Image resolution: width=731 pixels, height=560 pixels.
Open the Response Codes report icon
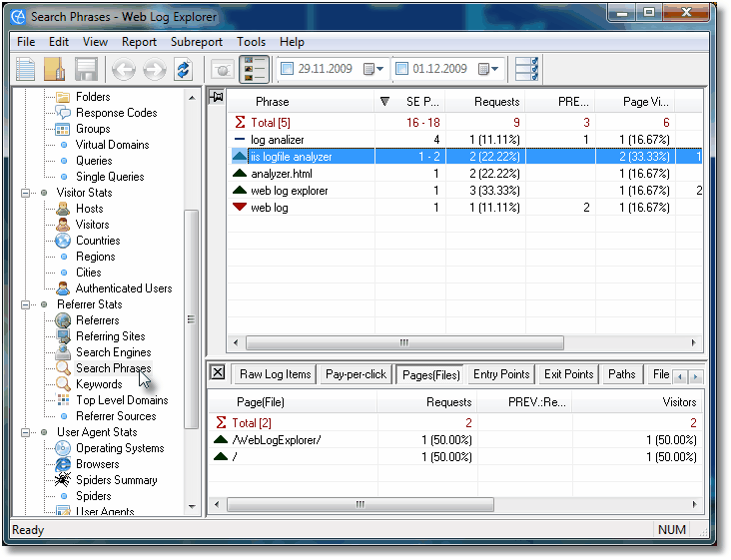(63, 112)
